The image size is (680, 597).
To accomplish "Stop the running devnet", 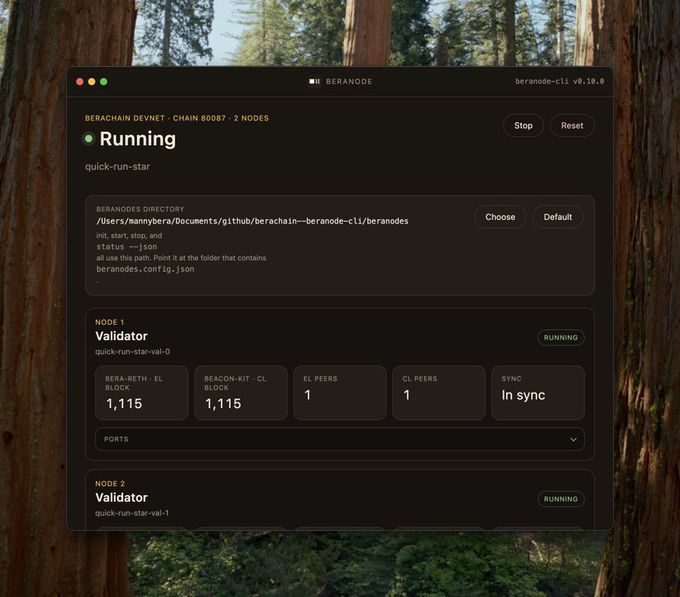I will (523, 125).
